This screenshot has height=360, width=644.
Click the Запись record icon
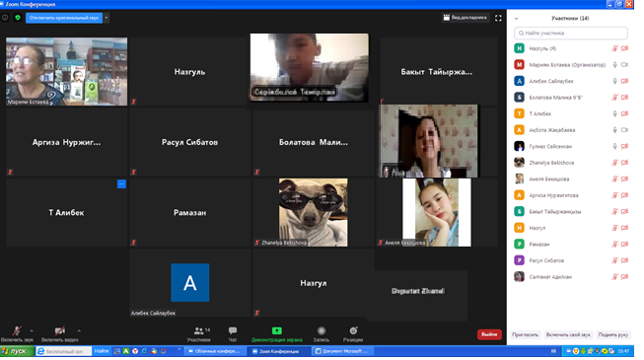coord(322,330)
